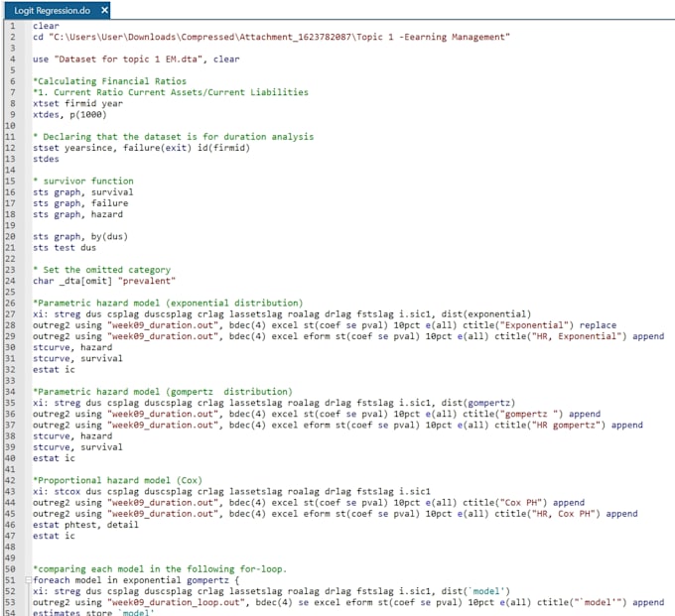The height and width of the screenshot is (616, 675).
Task: Click comment 'comparing each model in the following for-loop'
Action: (x=160, y=569)
